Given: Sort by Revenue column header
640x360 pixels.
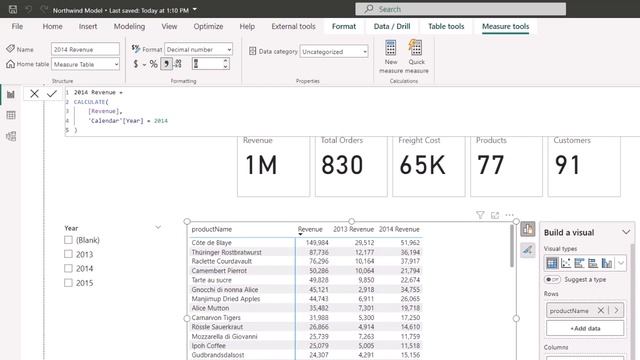Looking at the screenshot, I should click(310, 229).
